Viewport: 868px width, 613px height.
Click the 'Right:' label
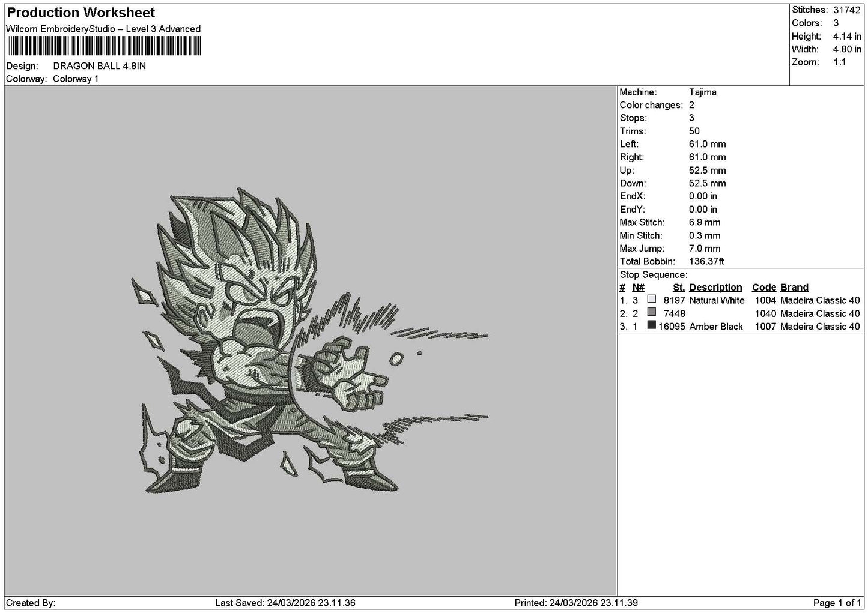coord(631,157)
